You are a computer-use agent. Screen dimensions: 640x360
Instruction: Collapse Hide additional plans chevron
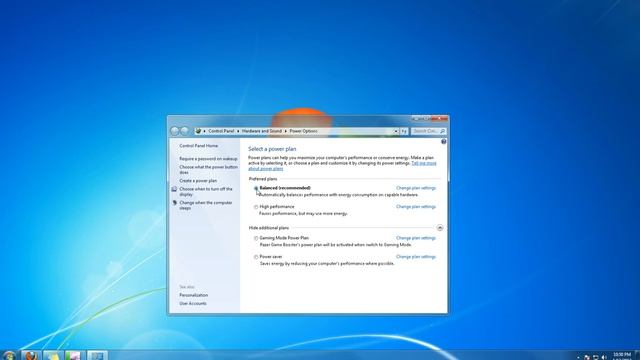[440, 228]
